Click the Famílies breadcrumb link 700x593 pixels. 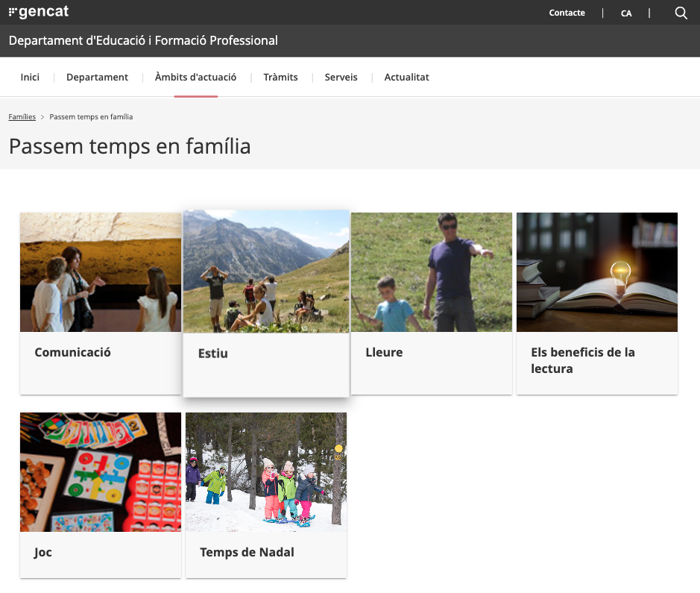[22, 117]
